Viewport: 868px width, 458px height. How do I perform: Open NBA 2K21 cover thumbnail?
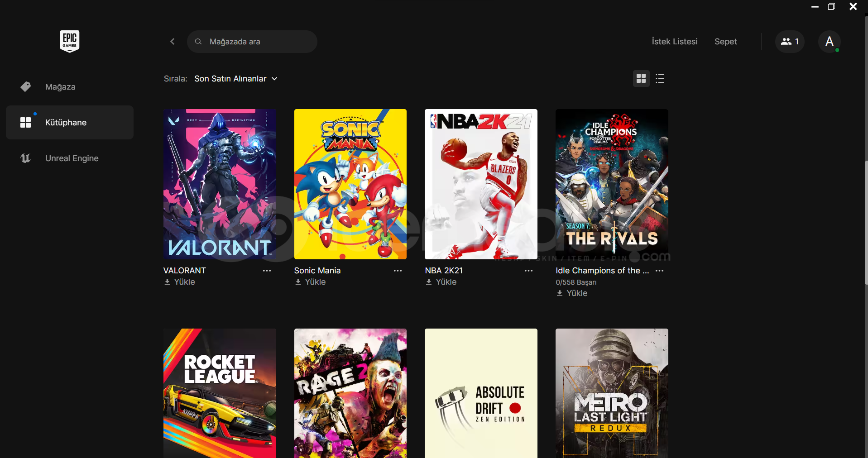[x=481, y=184]
